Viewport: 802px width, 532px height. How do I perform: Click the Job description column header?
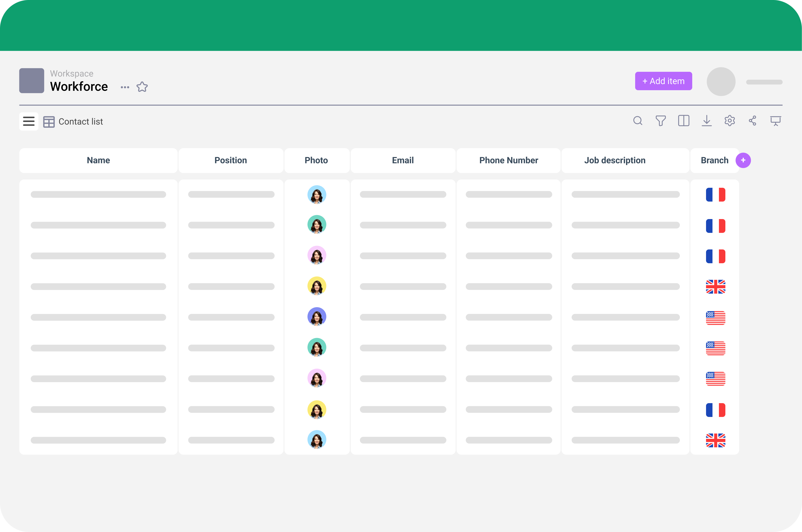pyautogui.click(x=615, y=160)
